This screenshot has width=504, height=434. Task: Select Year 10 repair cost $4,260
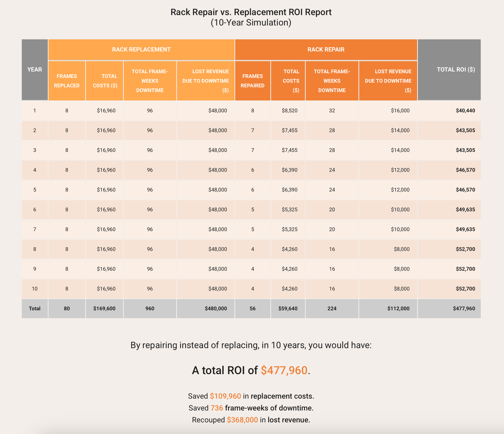pos(289,289)
